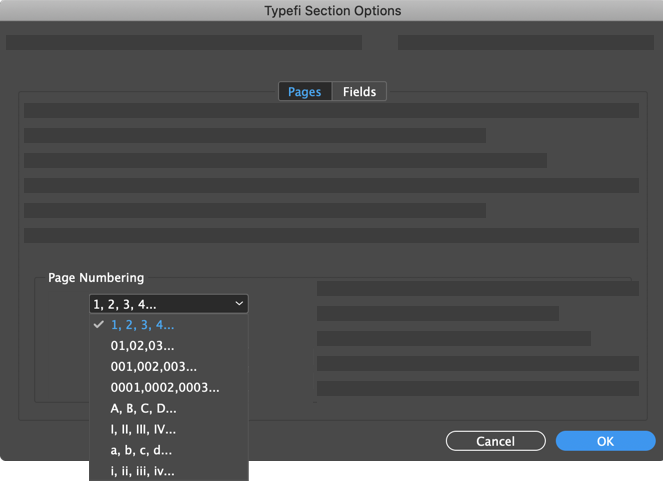Select the 0001,0002,0003... numbering style

[169, 388]
